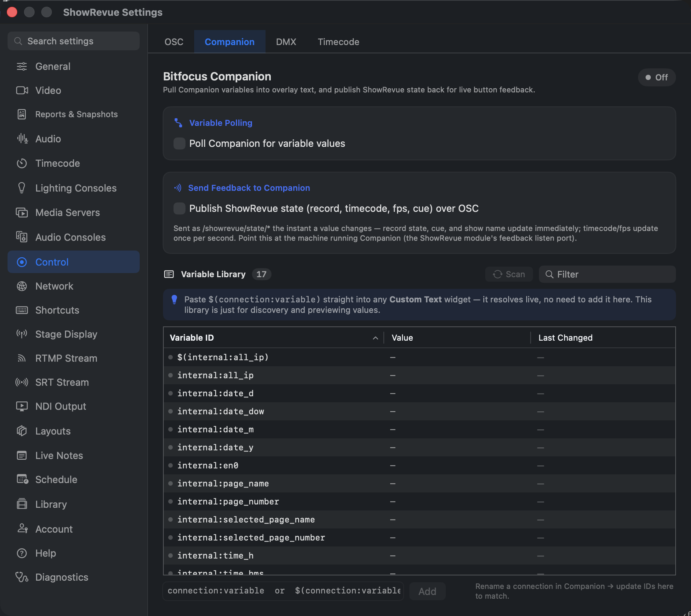Click the Library film icon

pyautogui.click(x=22, y=504)
